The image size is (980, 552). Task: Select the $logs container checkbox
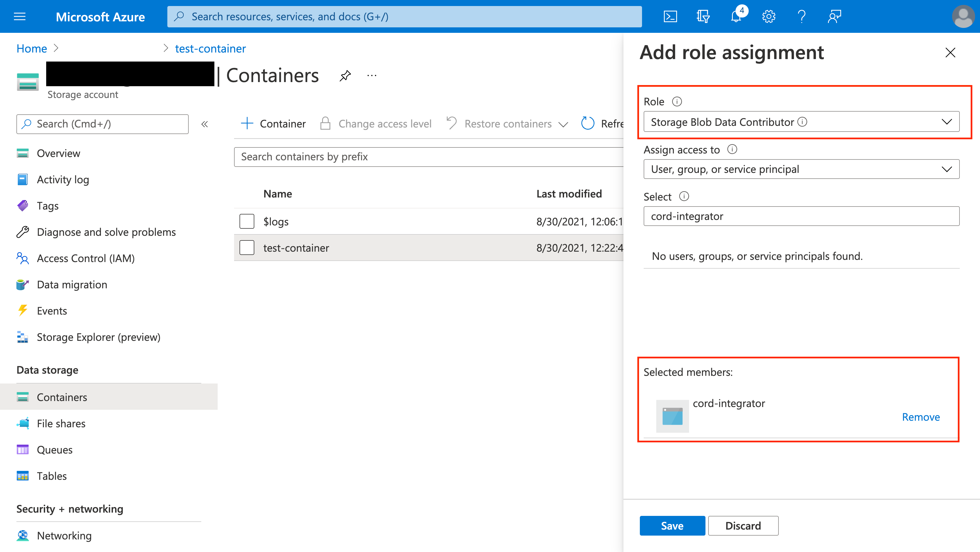pos(246,221)
